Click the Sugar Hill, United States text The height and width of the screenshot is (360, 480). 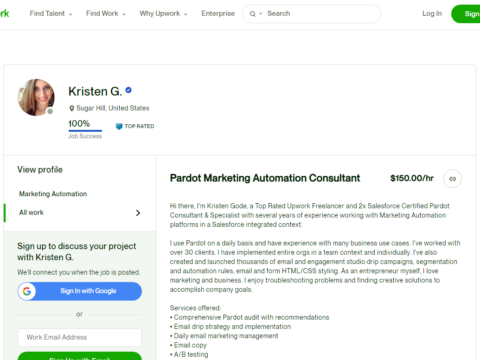tap(113, 108)
